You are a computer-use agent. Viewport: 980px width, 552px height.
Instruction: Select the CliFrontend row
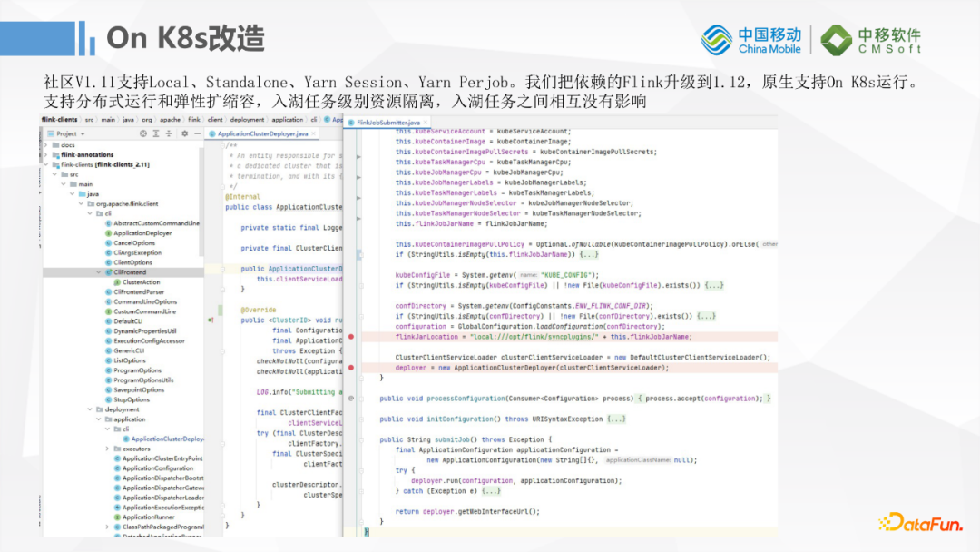click(123, 272)
